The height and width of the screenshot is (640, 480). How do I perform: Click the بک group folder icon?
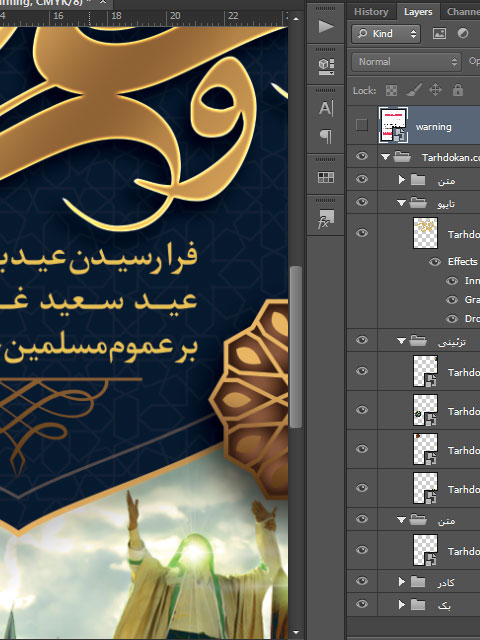418,604
